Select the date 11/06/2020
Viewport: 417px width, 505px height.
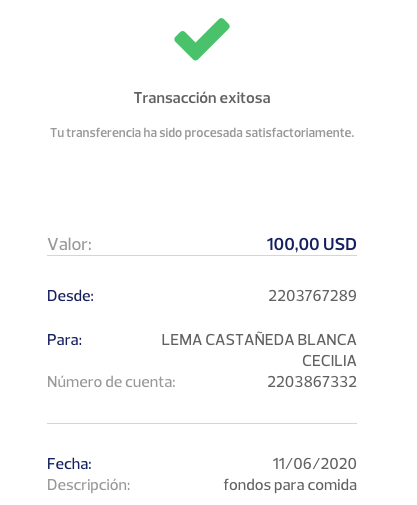315,464
